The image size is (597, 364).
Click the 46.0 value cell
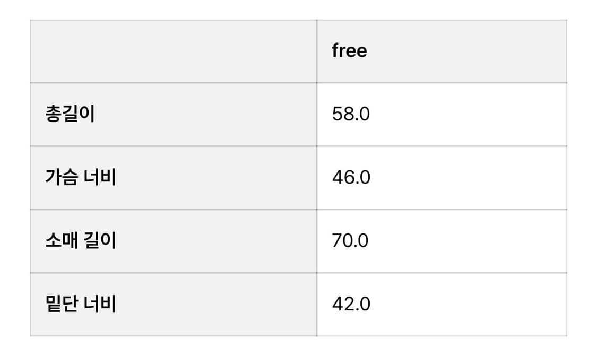351,177
